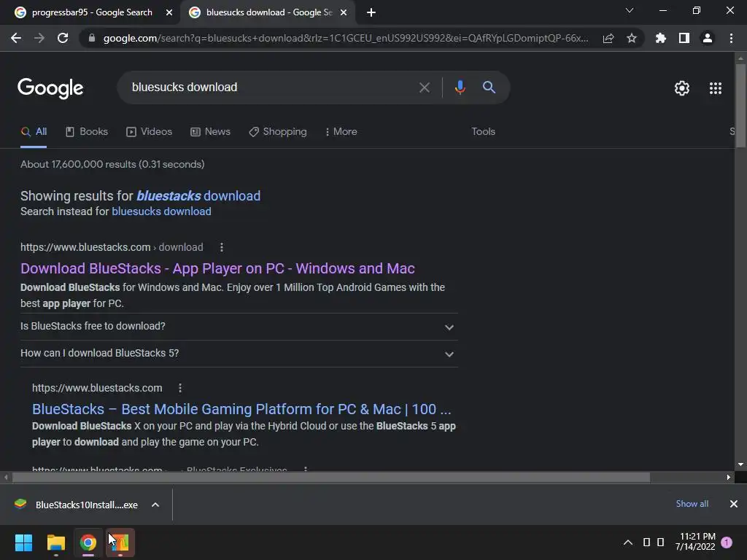View site information via lock icon
The height and width of the screenshot is (560, 747).
coord(92,38)
